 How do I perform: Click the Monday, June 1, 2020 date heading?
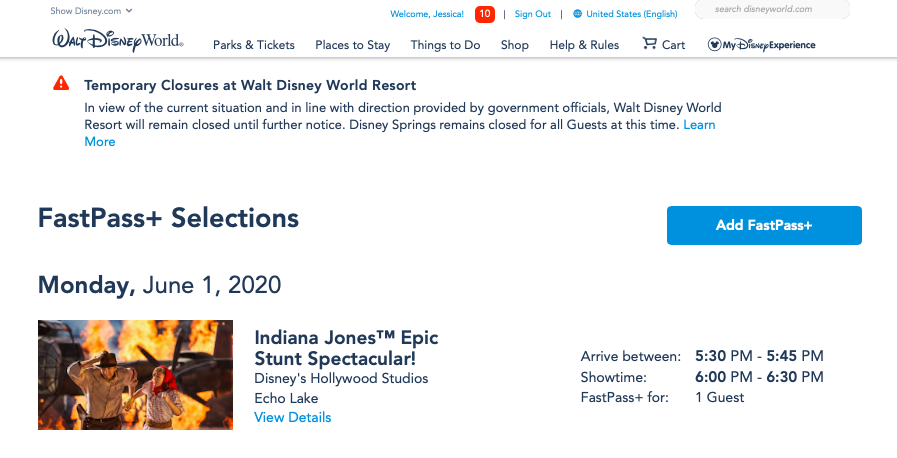[160, 285]
